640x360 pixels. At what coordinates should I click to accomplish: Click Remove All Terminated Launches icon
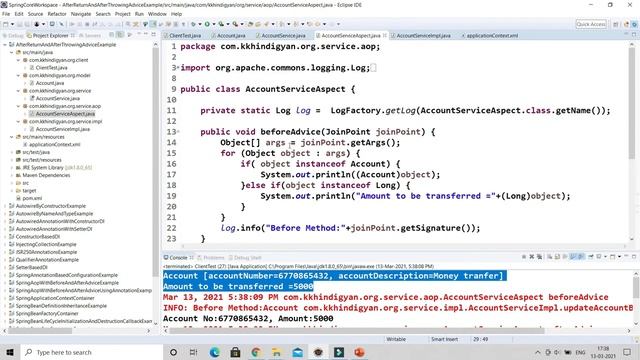click(x=539, y=257)
